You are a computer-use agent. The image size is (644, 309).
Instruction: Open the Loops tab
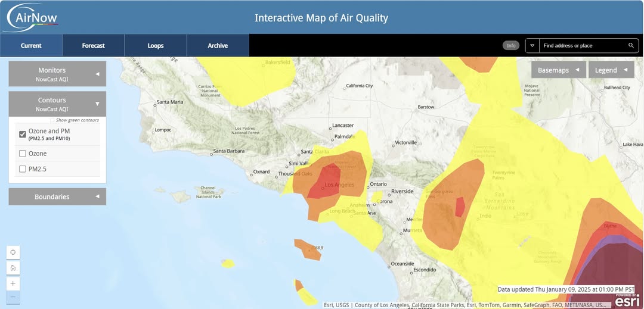(156, 46)
